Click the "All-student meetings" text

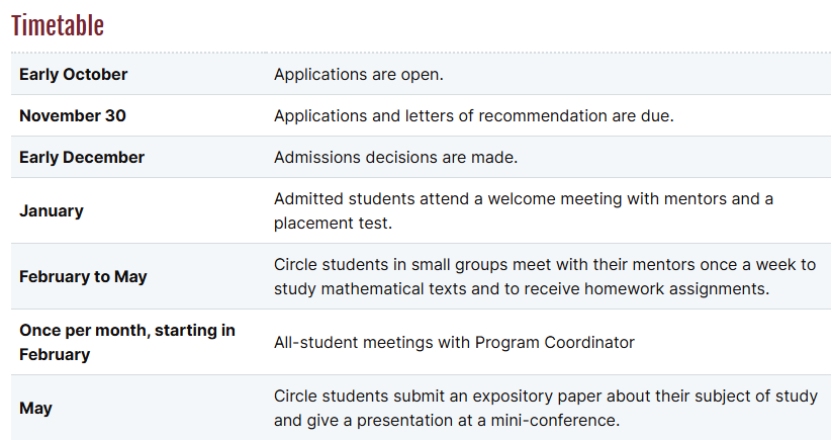pos(454,342)
